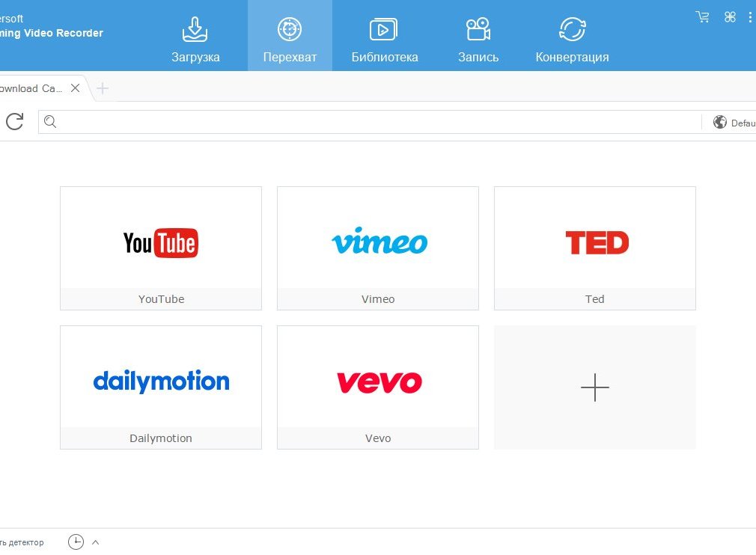Click the Vevo caption text
The image size is (756, 555).
click(378, 438)
